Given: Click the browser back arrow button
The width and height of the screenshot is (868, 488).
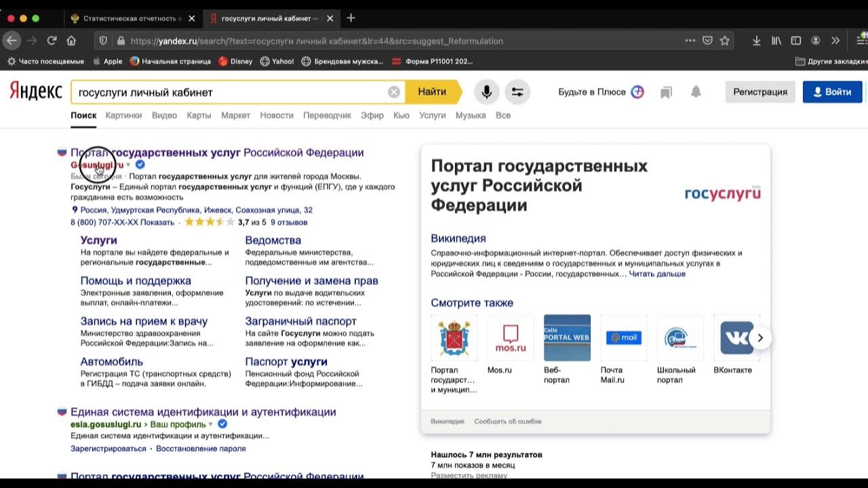Looking at the screenshot, I should coord(12,41).
